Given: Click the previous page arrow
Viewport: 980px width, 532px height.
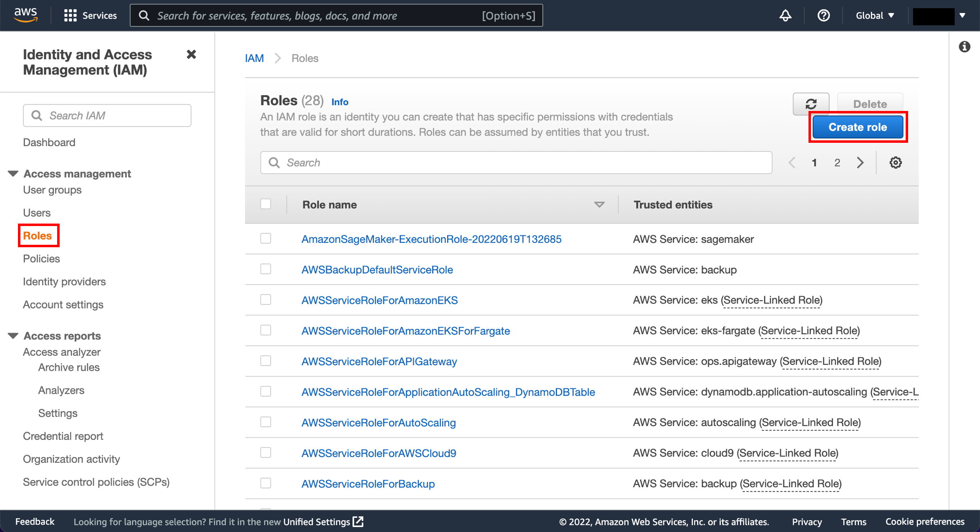Looking at the screenshot, I should click(x=792, y=162).
